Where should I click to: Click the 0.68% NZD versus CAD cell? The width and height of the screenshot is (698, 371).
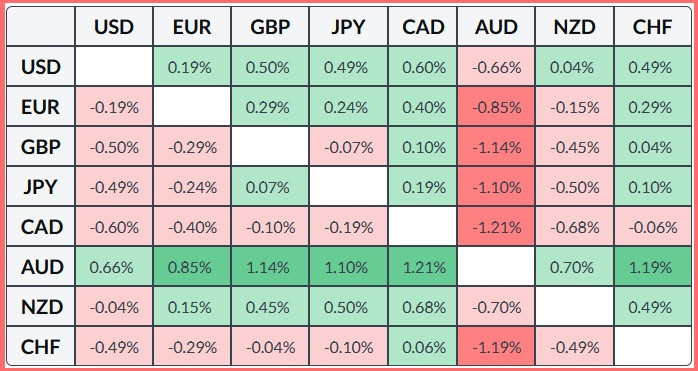423,307
